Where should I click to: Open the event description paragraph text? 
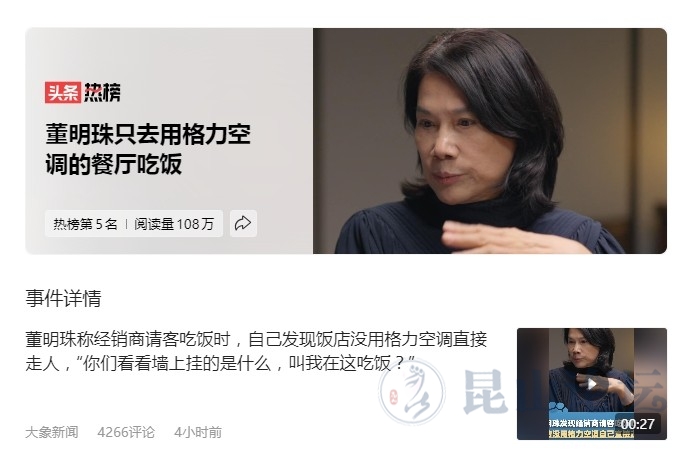[x=256, y=351]
